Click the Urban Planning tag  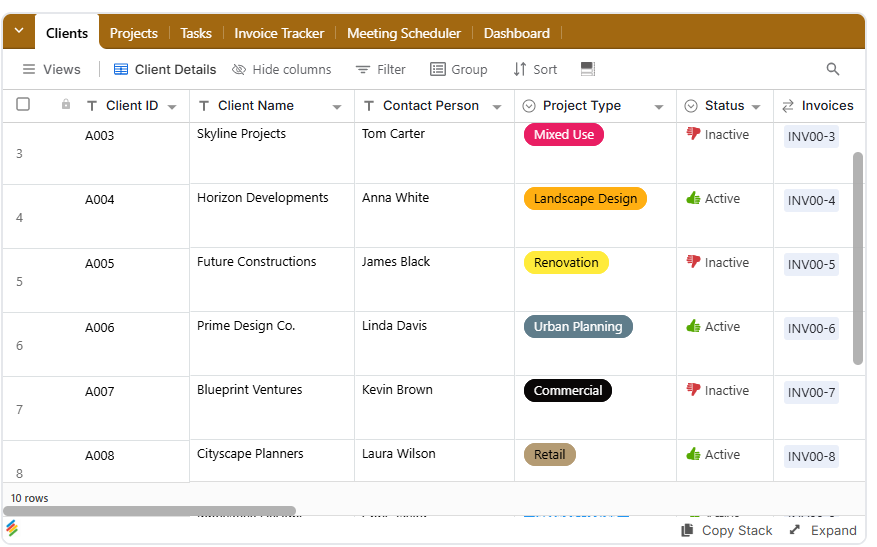tap(578, 327)
